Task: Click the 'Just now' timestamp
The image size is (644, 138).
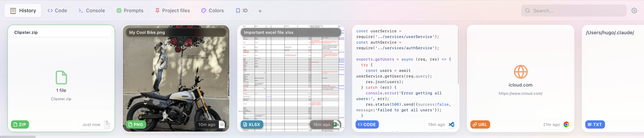Action: [91, 124]
